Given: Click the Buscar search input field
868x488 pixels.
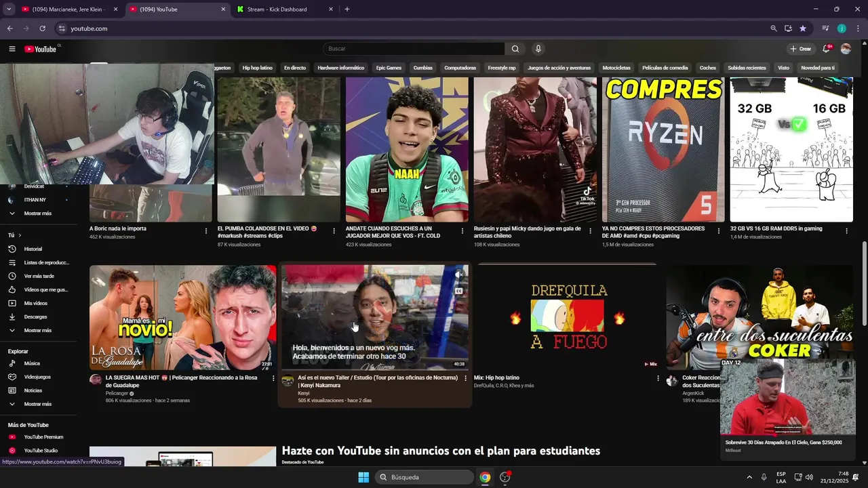Looking at the screenshot, I should pos(414,49).
